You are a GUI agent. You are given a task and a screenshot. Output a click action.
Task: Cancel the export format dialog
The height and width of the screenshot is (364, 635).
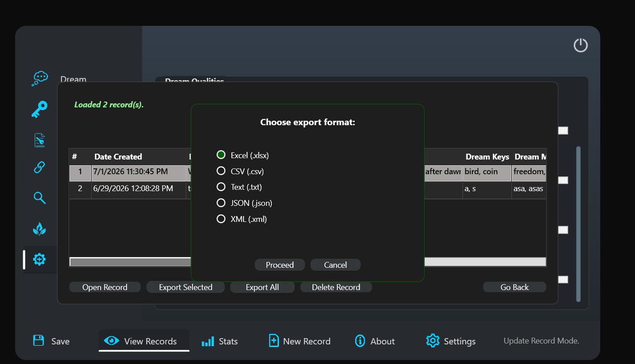(x=336, y=265)
